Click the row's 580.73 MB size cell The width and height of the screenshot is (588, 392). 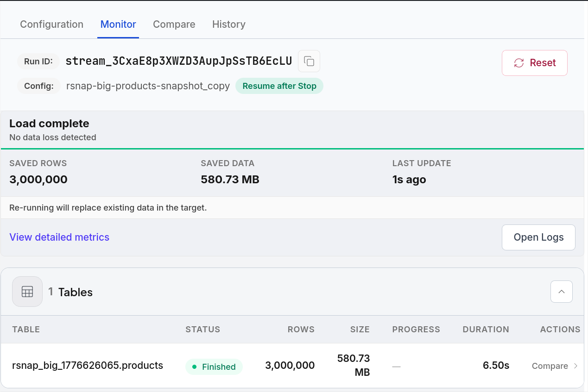coord(354,365)
